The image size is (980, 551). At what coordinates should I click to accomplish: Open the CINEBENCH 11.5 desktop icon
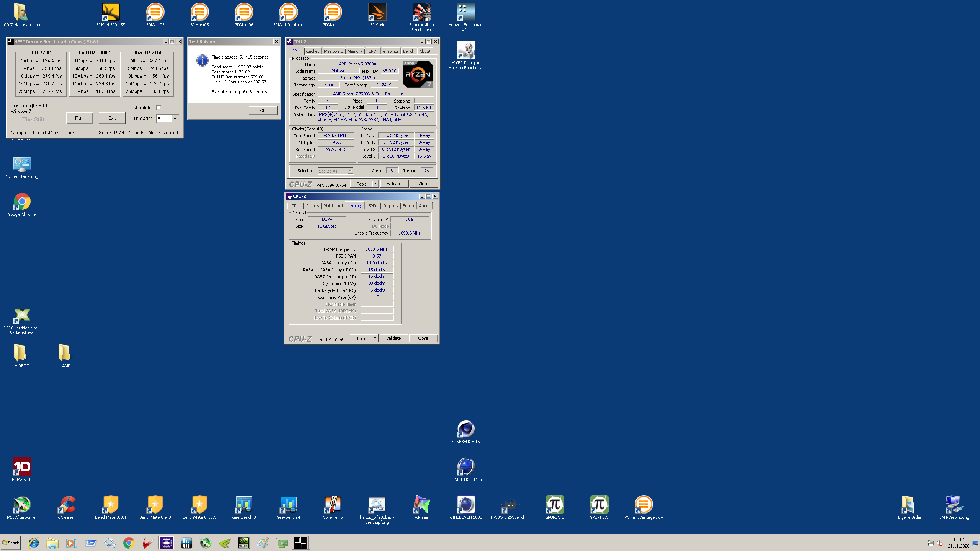[466, 469]
